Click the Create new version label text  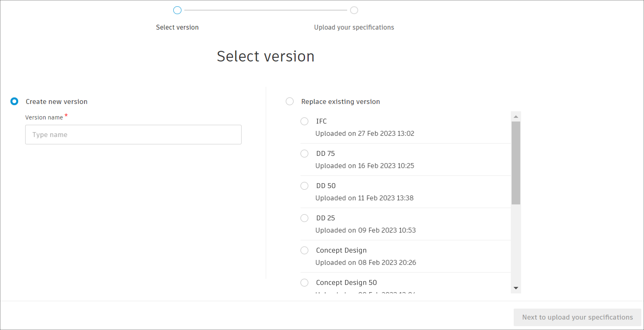pos(56,102)
